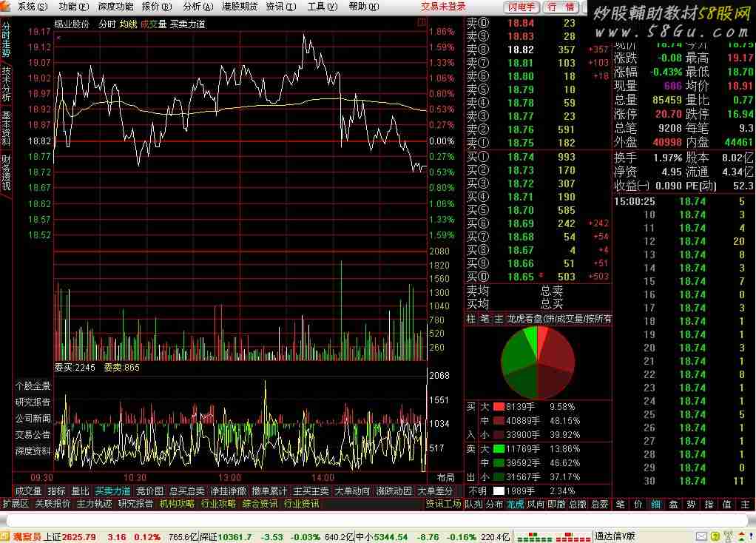This screenshot has height=543, width=756.
Task: Open the 关联报价 bottom tab
Action: [x=53, y=504]
